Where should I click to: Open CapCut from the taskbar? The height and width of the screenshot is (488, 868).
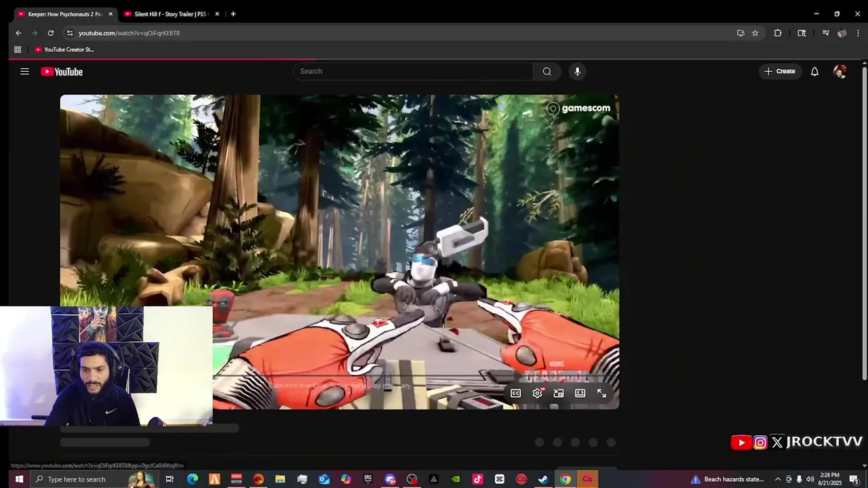pos(500,479)
